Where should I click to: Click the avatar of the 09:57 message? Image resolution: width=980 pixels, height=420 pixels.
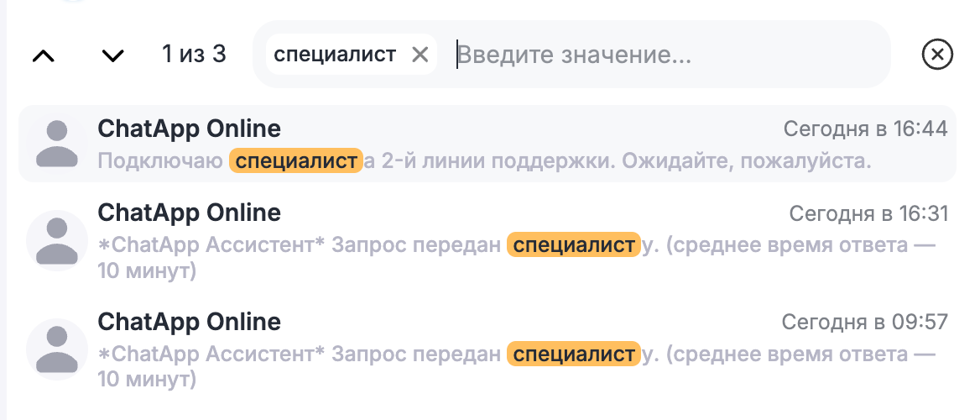pos(57,349)
